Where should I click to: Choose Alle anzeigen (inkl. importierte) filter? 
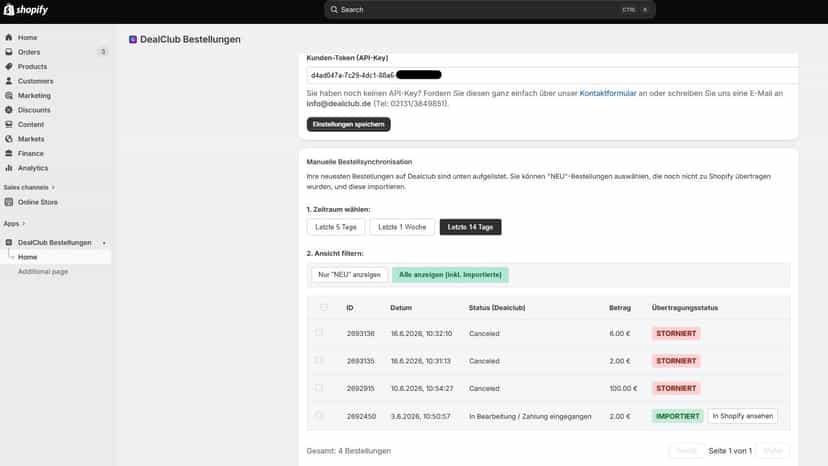[x=450, y=275]
